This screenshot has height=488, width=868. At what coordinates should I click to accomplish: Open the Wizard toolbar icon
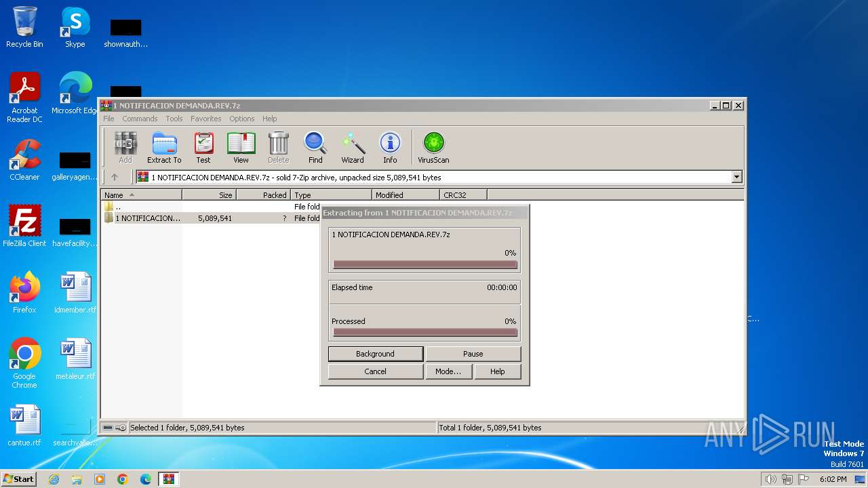pos(353,148)
